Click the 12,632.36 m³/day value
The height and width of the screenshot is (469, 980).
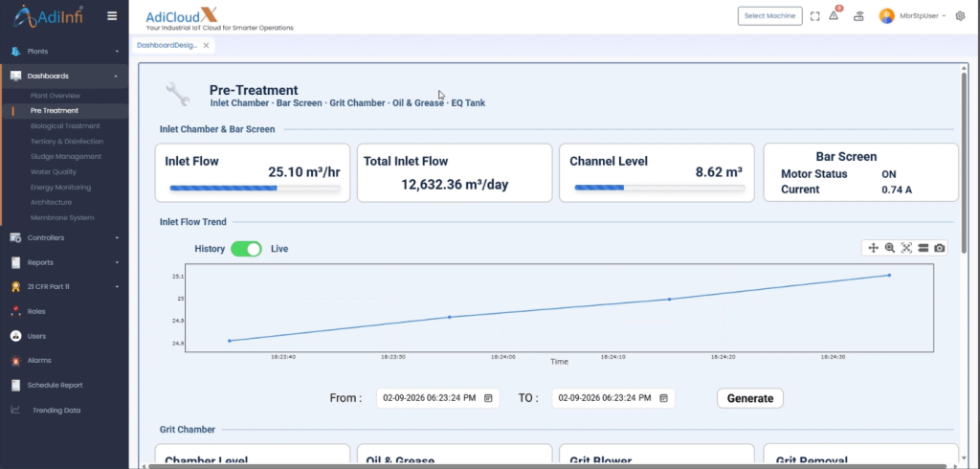tap(455, 185)
